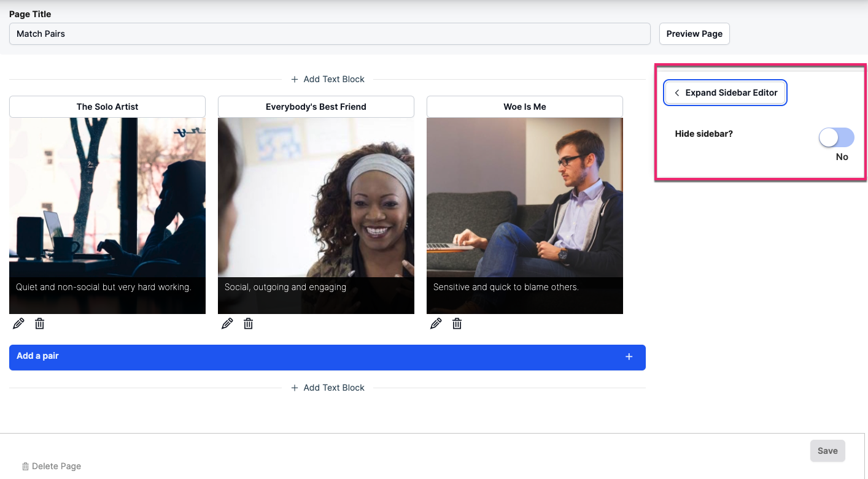868x479 pixels.
Task: Toggle the Hide sidebar switch
Action: (x=836, y=137)
